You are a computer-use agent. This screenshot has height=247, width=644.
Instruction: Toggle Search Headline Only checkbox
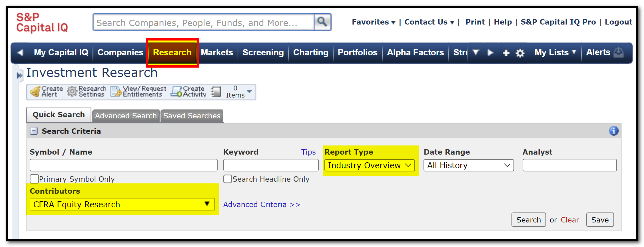click(x=228, y=179)
